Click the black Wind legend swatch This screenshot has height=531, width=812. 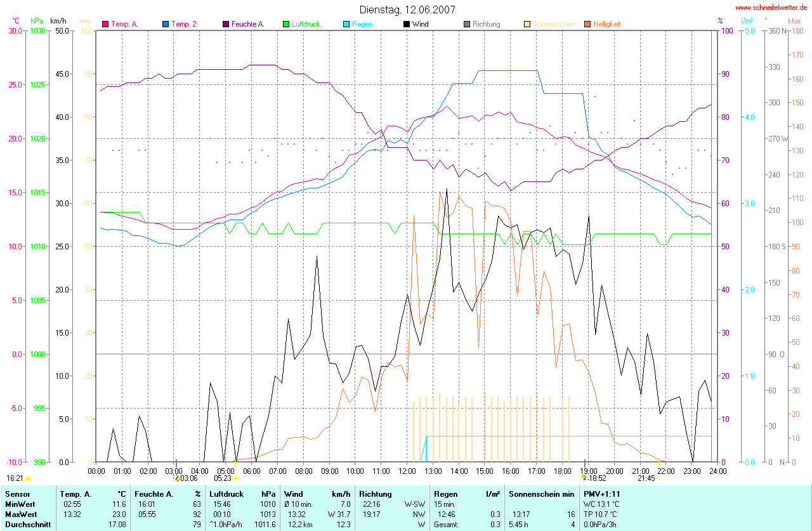[x=407, y=24]
